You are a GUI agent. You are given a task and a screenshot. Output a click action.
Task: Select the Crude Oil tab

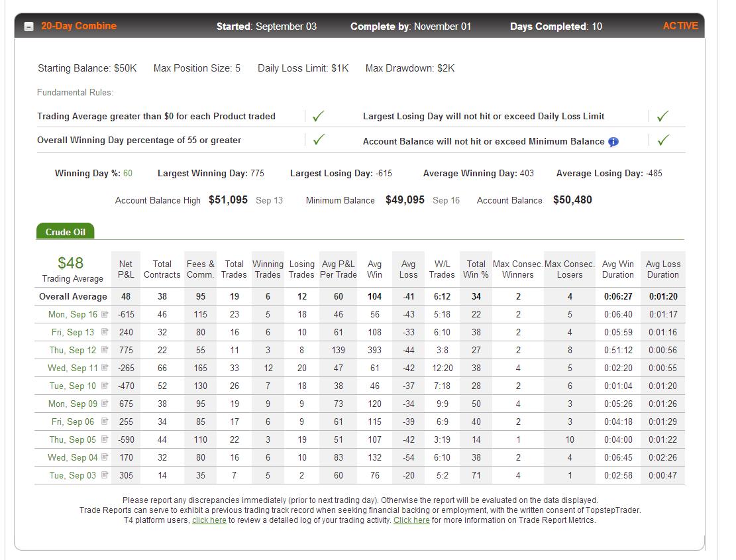click(65, 231)
